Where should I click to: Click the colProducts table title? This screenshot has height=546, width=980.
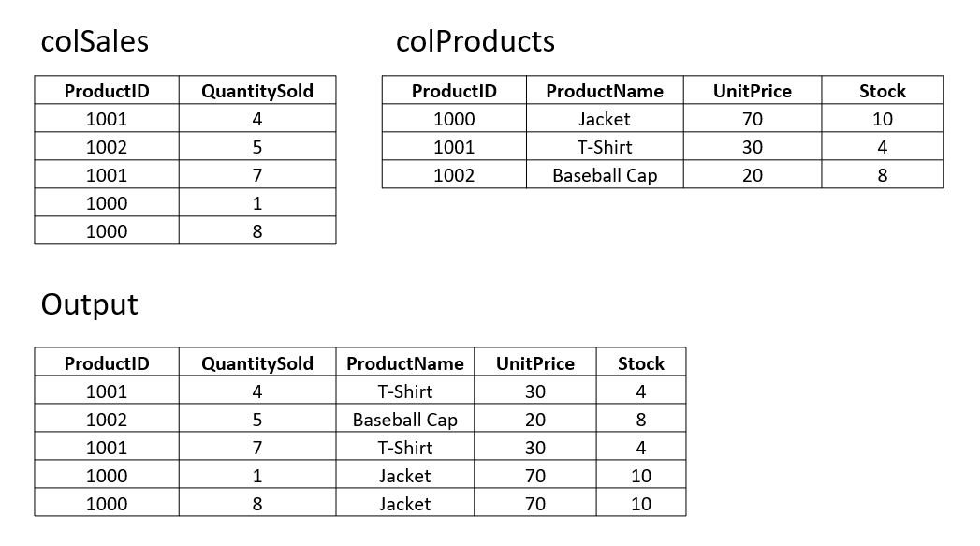pyautogui.click(x=475, y=42)
